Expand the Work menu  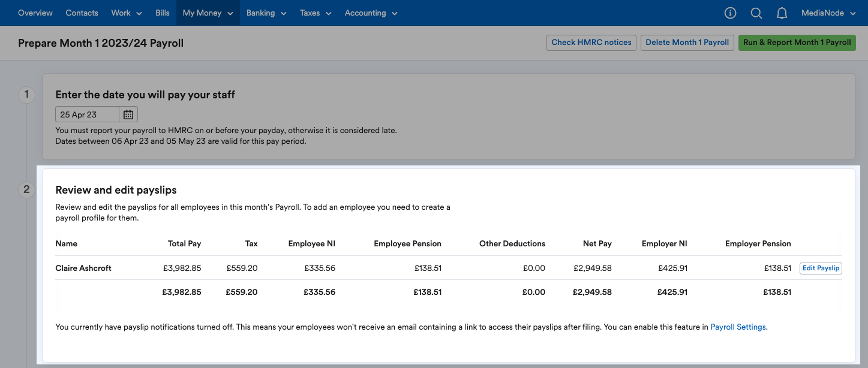tap(127, 13)
